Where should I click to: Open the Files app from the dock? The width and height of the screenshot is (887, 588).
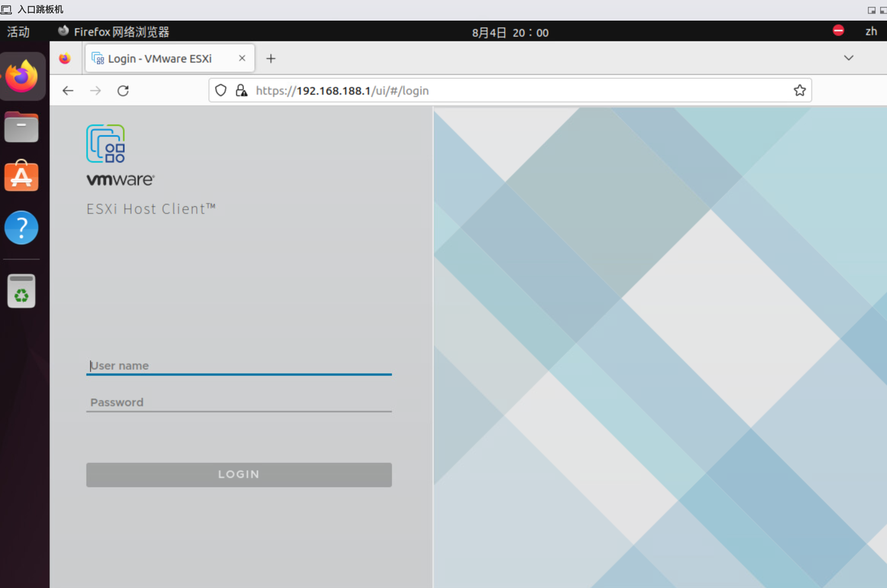pos(21,127)
